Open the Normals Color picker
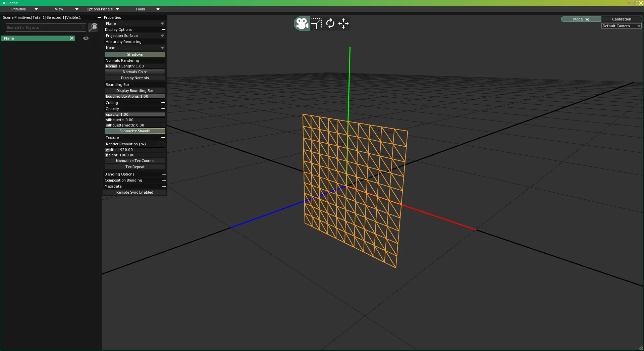Viewport: 644px width, 351px height. click(135, 72)
